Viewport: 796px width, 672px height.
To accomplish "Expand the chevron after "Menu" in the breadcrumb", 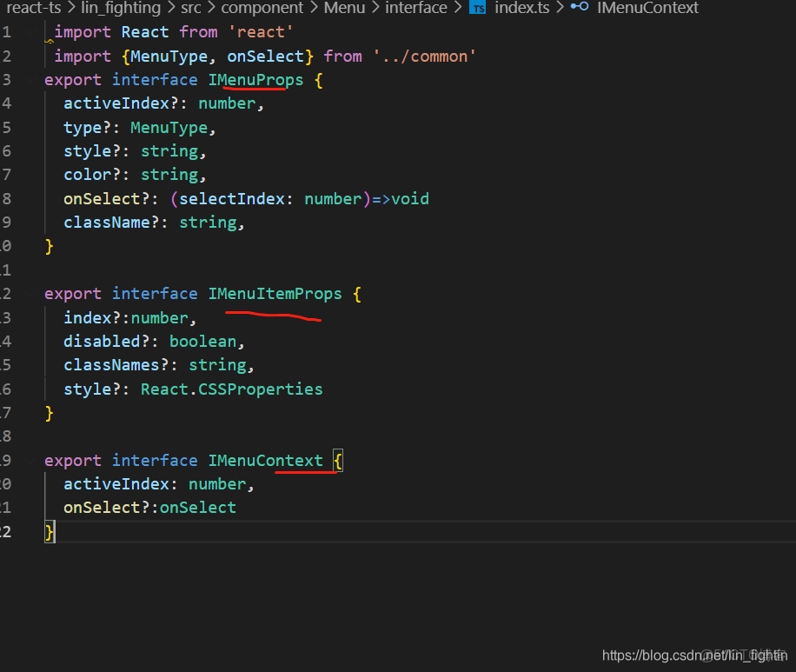I will [x=375, y=9].
